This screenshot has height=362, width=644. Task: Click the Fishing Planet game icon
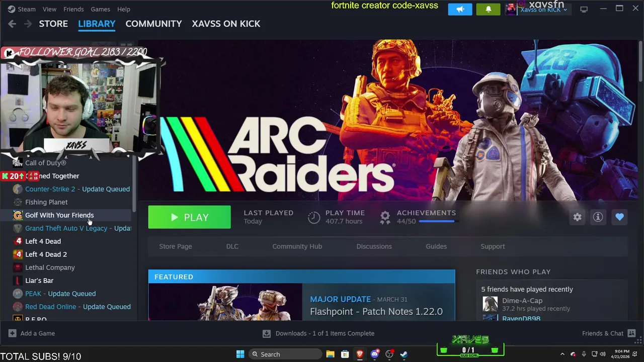point(18,202)
